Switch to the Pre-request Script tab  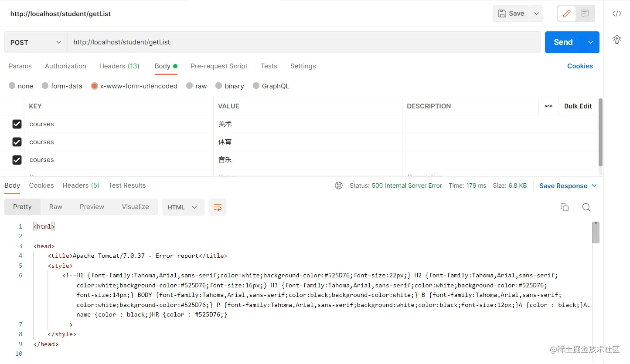click(x=219, y=66)
